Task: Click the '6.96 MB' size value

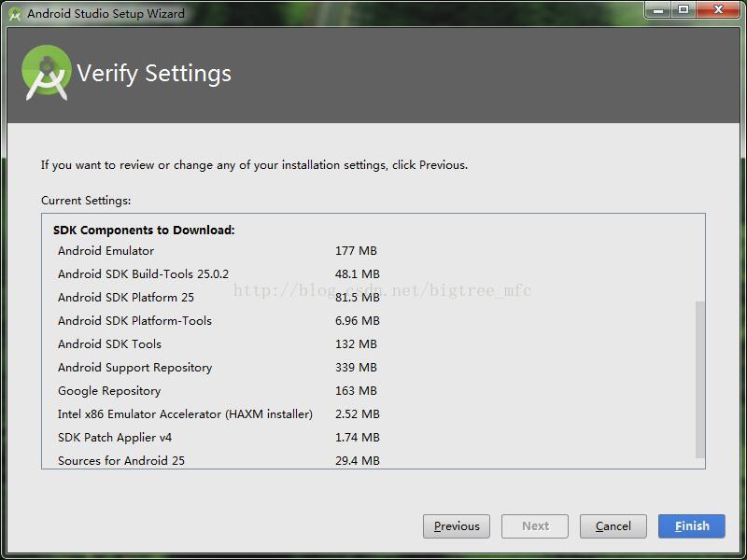Action: tap(358, 320)
